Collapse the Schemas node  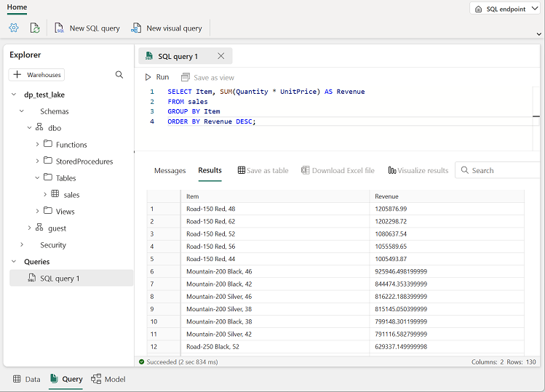22,111
